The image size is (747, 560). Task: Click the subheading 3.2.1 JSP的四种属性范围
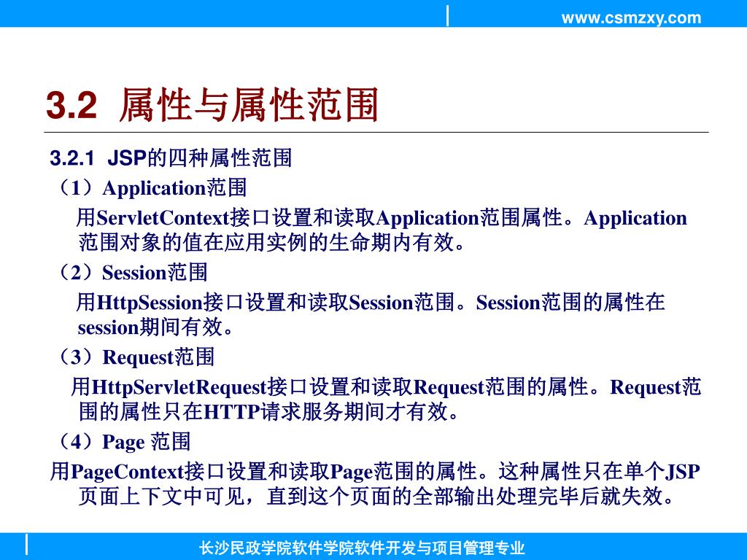(x=171, y=157)
